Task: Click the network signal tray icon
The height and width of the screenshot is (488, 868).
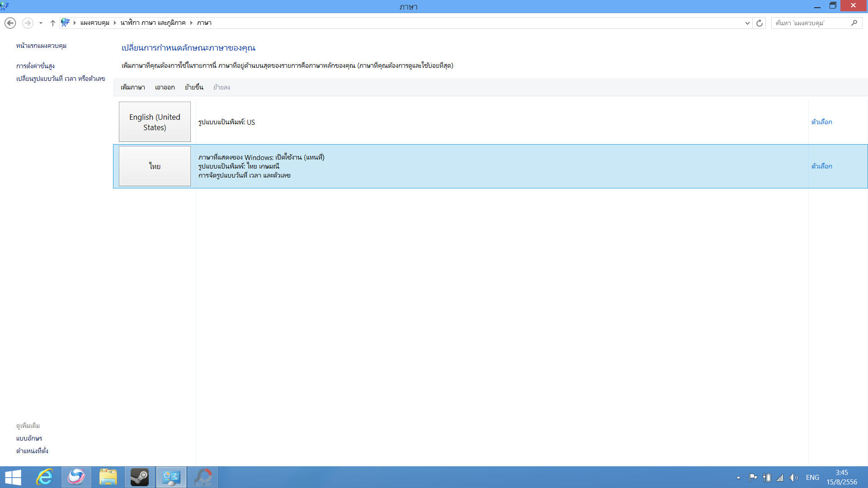Action: (x=780, y=478)
